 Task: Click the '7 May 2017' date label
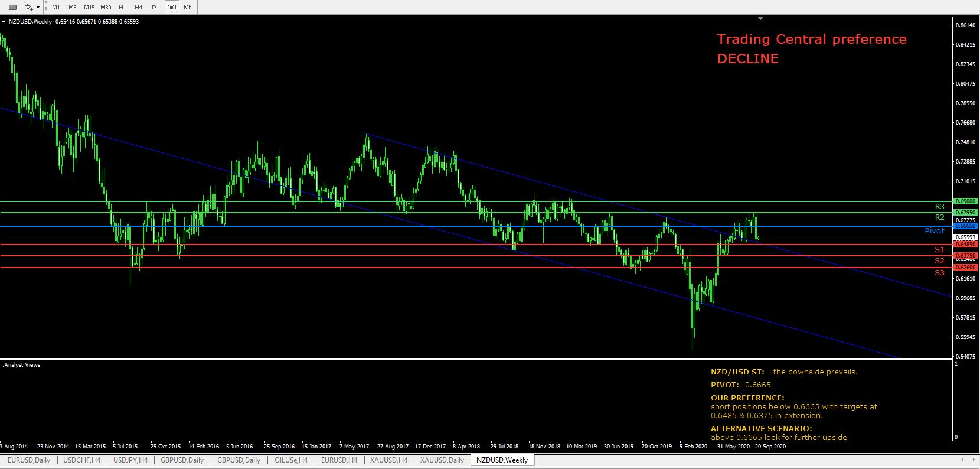tap(354, 447)
